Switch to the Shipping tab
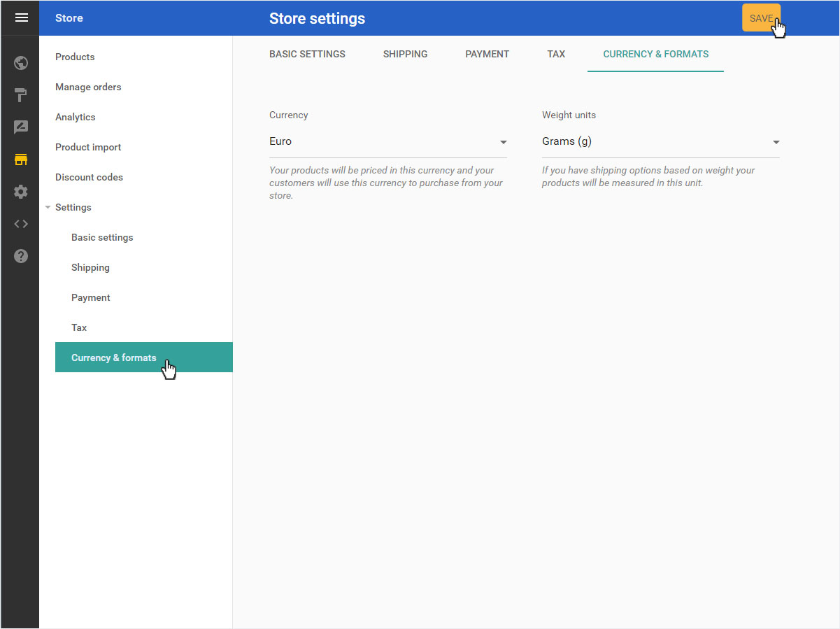The height and width of the screenshot is (629, 840). pos(405,54)
